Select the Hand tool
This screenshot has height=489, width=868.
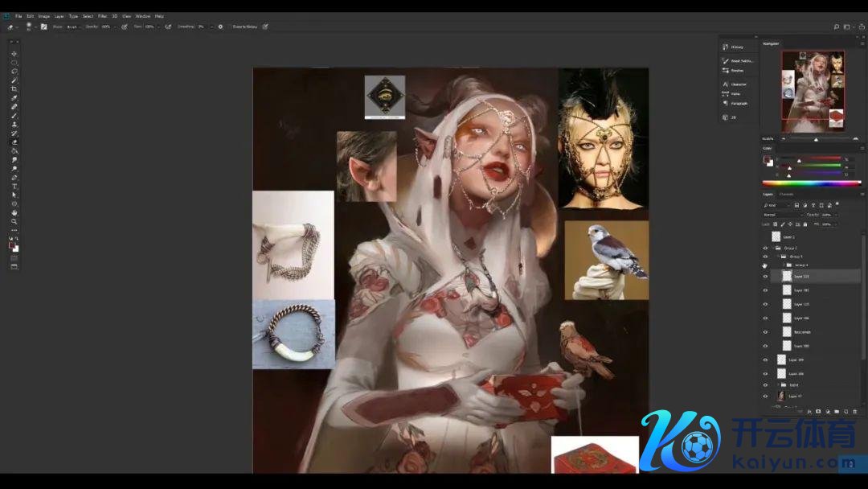click(14, 212)
